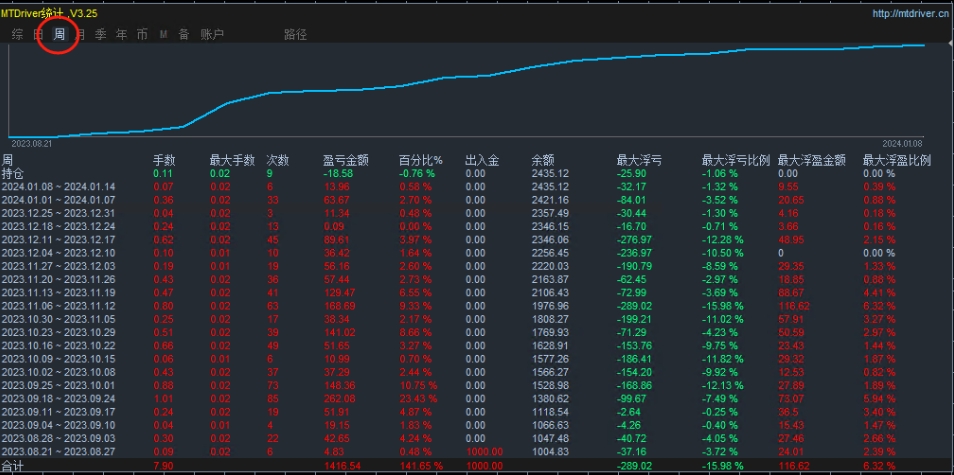Viewport: 954px width, 475px height.
Task: Click the 最大浮盈比例 column header
Action: 897,161
